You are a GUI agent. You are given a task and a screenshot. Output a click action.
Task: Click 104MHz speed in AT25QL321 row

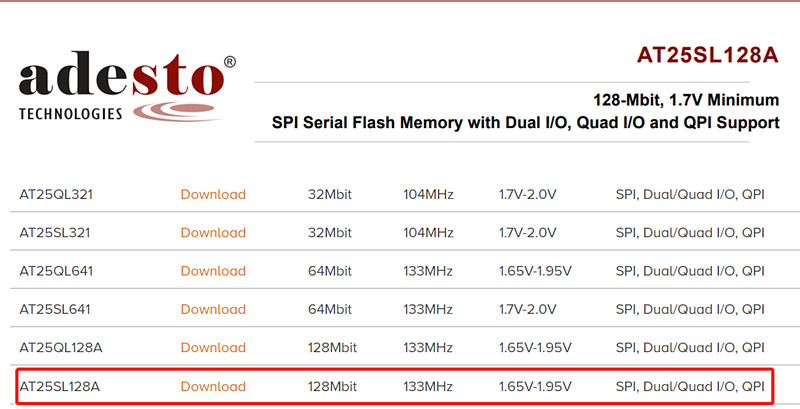click(428, 194)
